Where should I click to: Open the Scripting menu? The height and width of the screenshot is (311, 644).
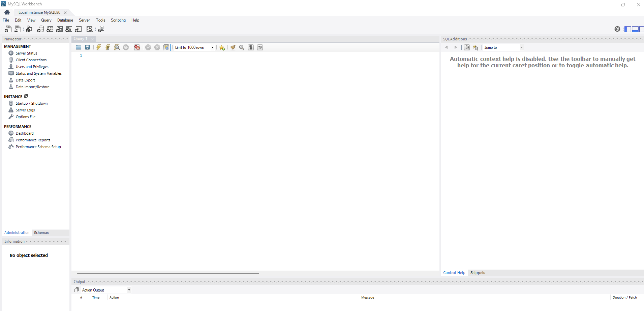pos(118,20)
